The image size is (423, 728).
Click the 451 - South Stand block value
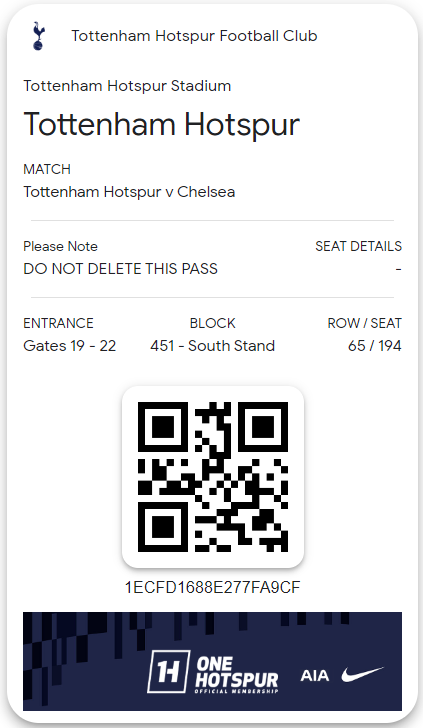(x=213, y=346)
